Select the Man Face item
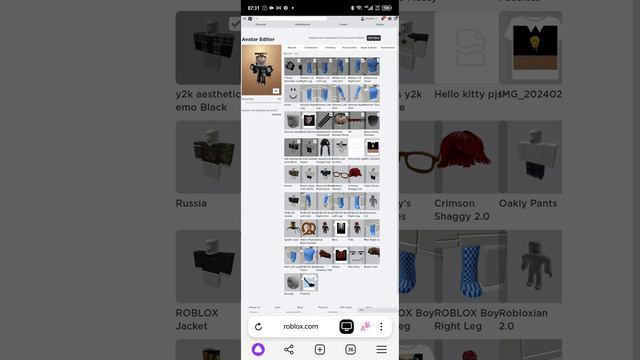Viewport: 640px width, 360px height. (356, 256)
